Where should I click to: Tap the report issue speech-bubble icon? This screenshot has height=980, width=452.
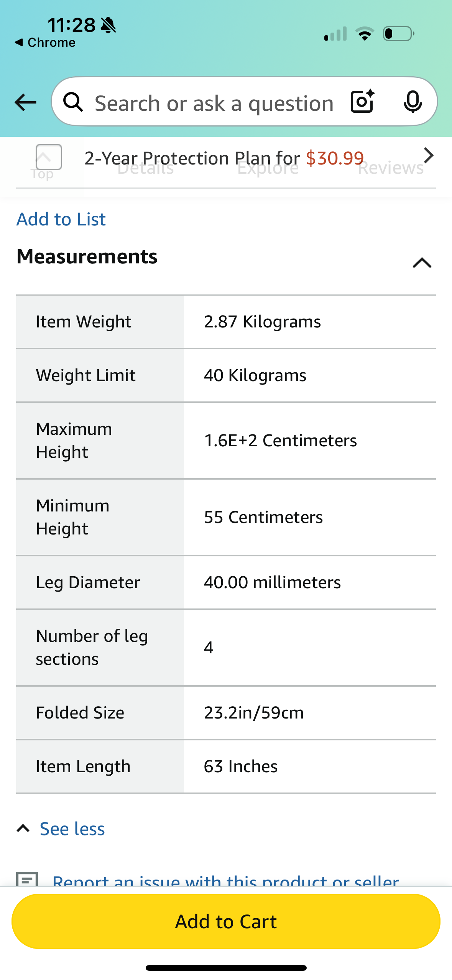(27, 879)
